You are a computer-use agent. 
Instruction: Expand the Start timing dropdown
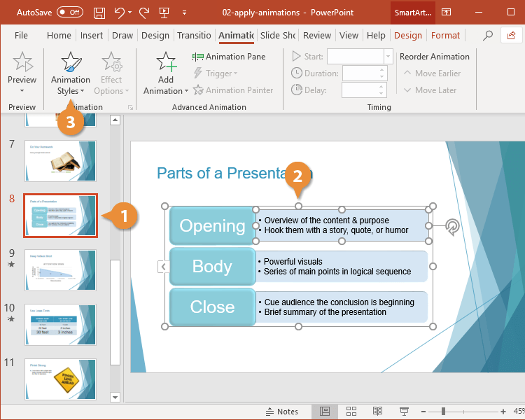coord(388,57)
